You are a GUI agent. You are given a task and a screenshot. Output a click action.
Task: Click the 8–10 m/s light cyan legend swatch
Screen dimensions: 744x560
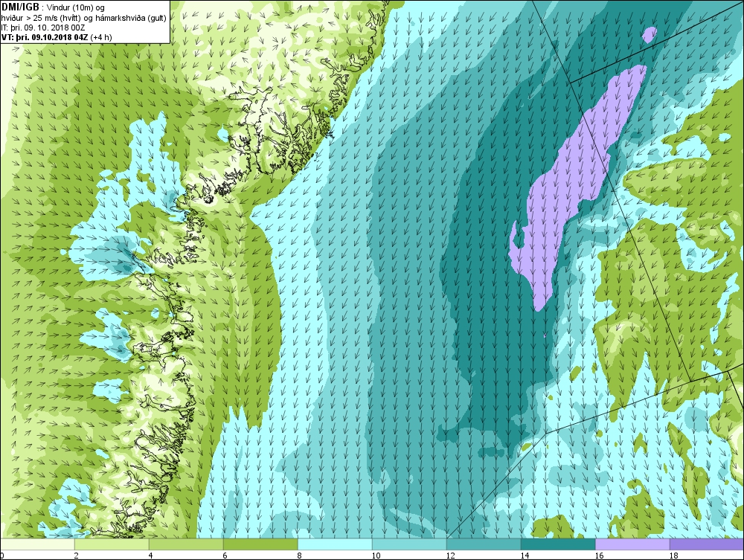pos(335,544)
